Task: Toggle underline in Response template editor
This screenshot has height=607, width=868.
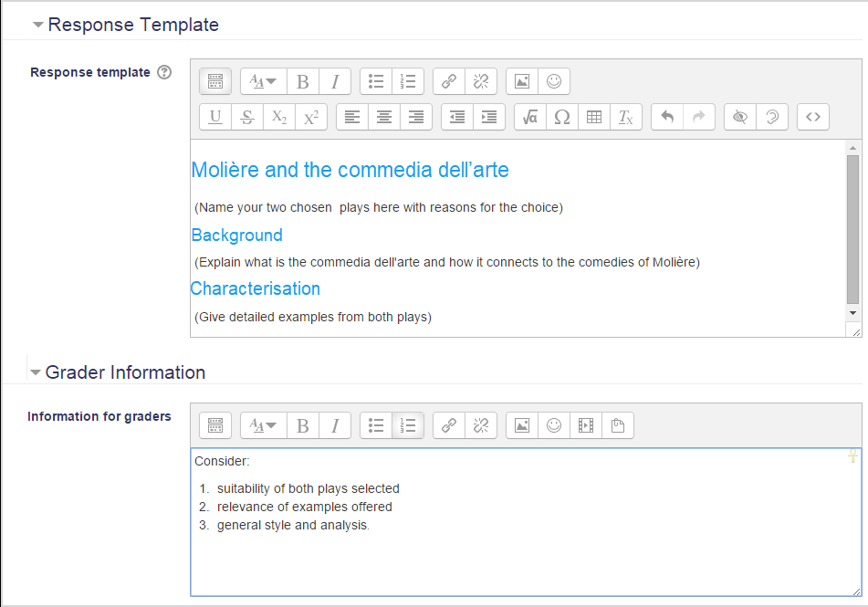Action: tap(215, 117)
